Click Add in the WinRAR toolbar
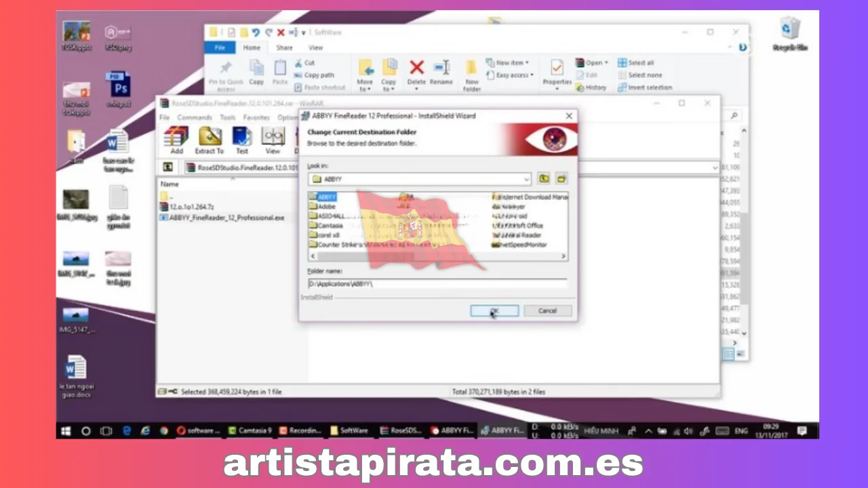The width and height of the screenshot is (868, 488). pos(176,140)
